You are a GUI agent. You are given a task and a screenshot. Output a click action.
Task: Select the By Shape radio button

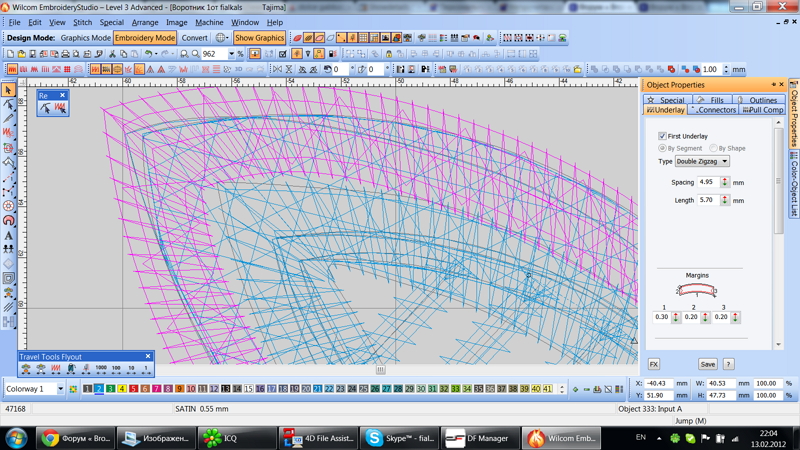tap(714, 148)
